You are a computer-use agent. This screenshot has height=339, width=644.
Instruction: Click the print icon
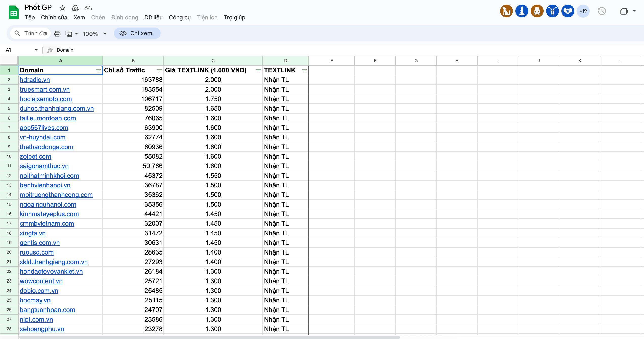coord(57,34)
